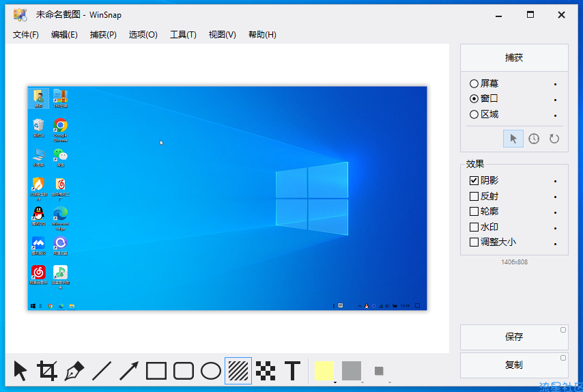The width and height of the screenshot is (583, 392).
Task: Open the 编辑(E) menu
Action: pos(64,35)
